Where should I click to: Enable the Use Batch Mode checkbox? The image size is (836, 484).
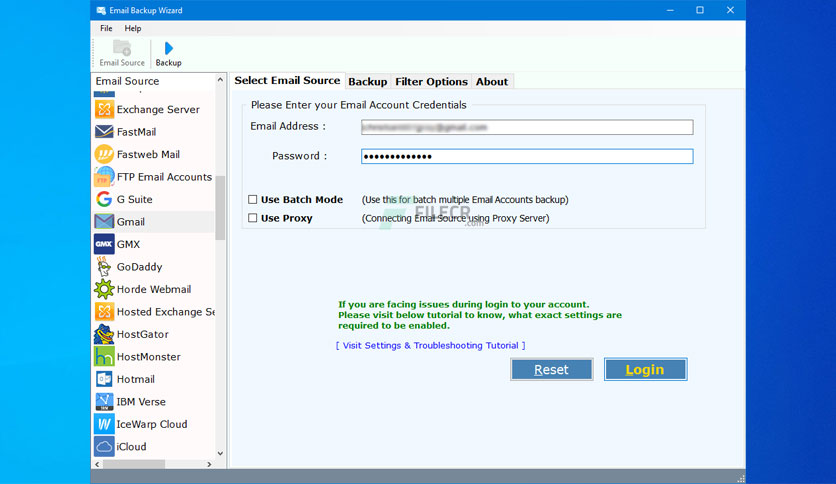click(253, 200)
